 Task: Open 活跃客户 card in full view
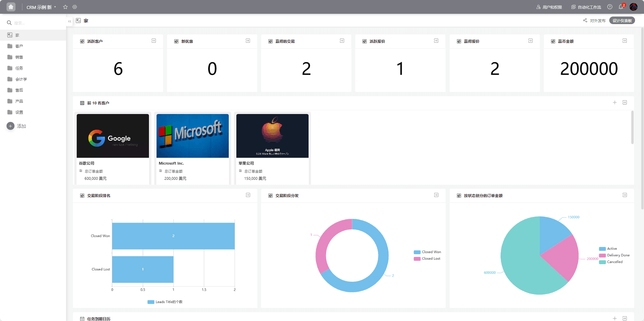tap(154, 41)
